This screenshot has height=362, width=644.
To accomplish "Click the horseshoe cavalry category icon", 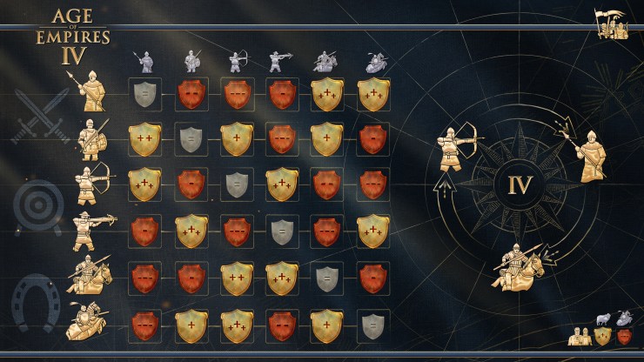I will point(37,303).
